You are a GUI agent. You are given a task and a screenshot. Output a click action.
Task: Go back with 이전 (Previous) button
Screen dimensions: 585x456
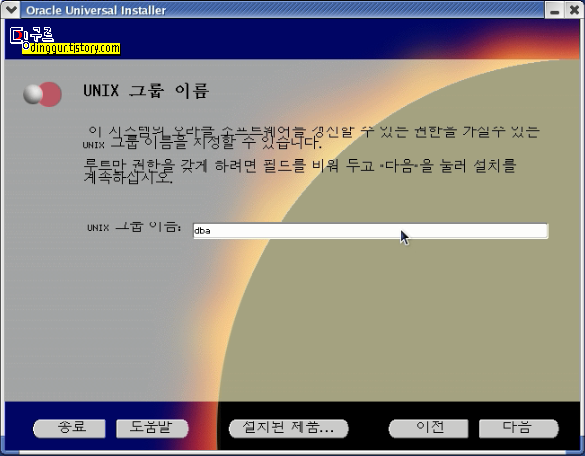[428, 428]
